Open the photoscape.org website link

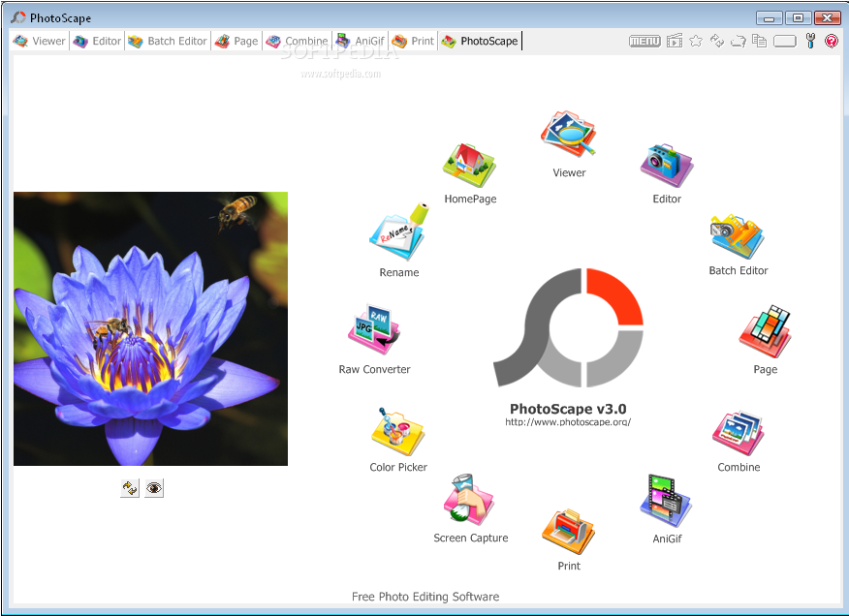click(x=568, y=422)
